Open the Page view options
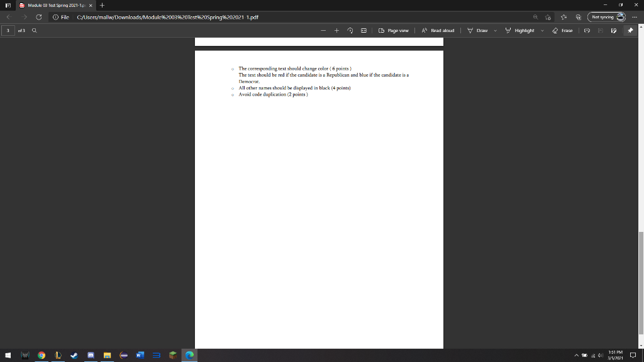This screenshot has height=362, width=644. [x=393, y=30]
